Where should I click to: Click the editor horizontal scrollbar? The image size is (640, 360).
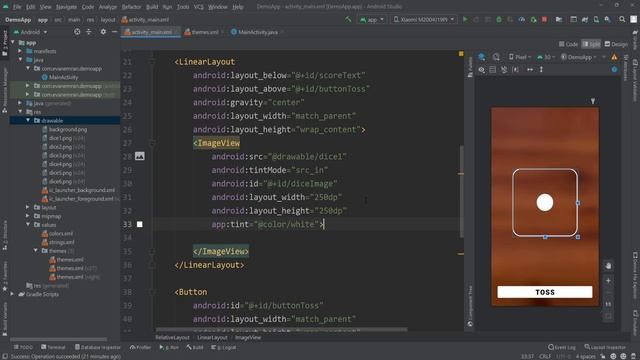coord(282,329)
